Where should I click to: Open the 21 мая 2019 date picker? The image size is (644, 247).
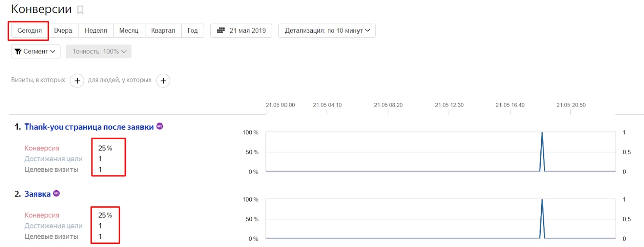point(241,30)
